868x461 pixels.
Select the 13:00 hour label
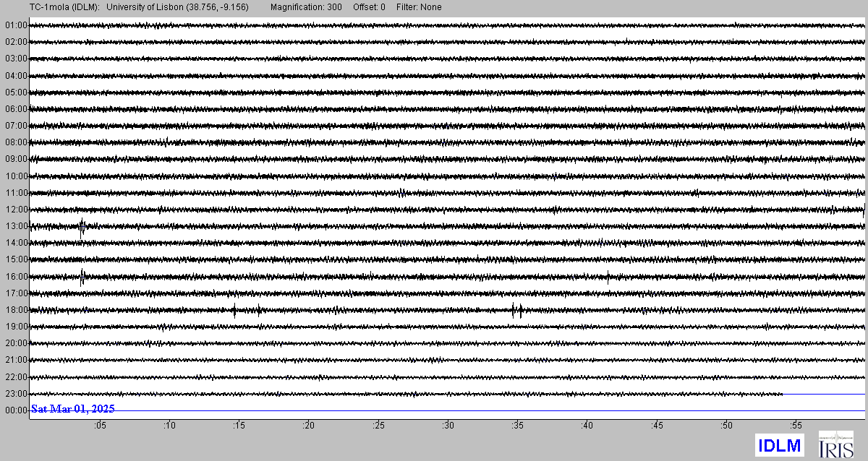[x=16, y=226]
